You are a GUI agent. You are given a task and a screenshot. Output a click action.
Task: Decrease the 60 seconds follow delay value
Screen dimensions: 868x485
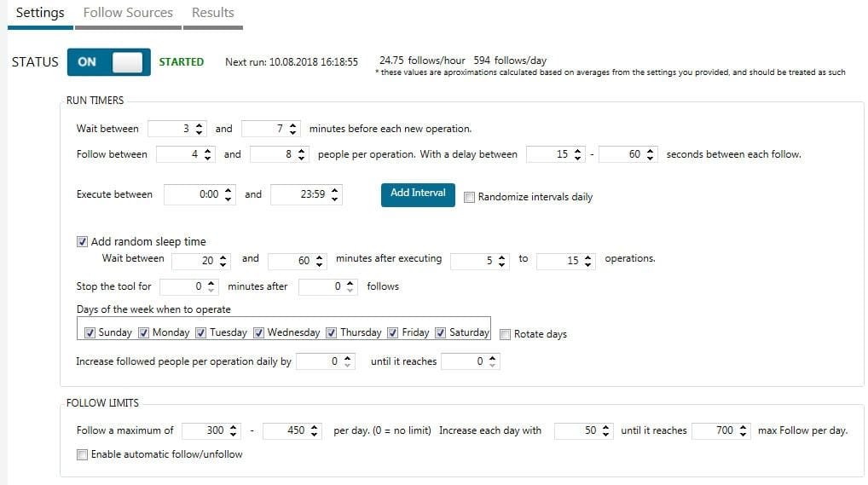click(650, 158)
